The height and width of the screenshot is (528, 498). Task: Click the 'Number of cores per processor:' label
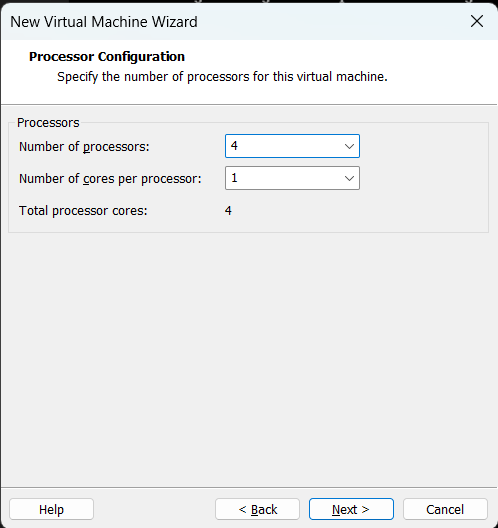pos(110,178)
